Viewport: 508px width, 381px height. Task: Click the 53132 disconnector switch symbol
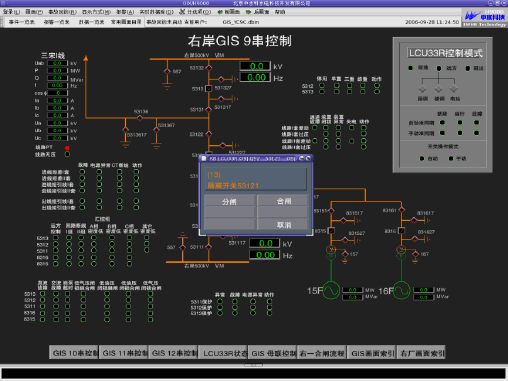pyautogui.click(x=209, y=68)
